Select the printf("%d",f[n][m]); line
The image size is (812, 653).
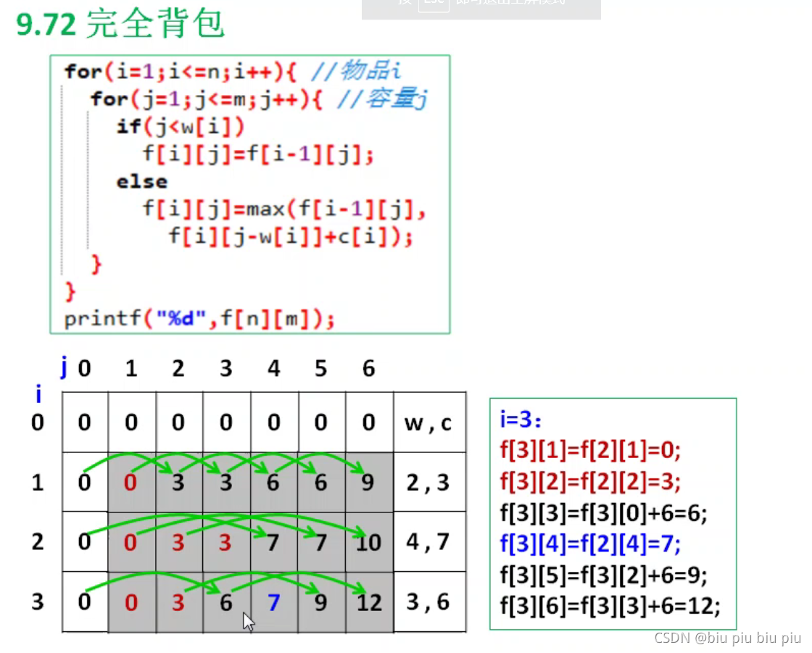tap(199, 318)
